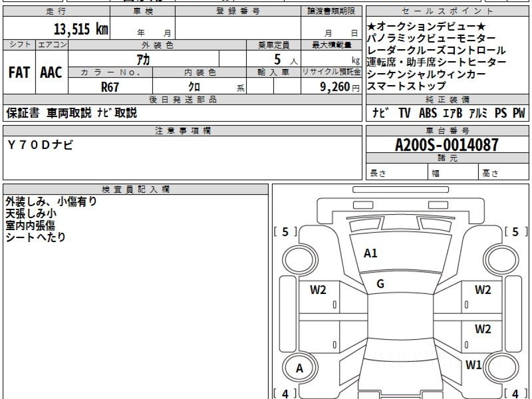Select the inspector note 室内内張傷

pos(31,225)
